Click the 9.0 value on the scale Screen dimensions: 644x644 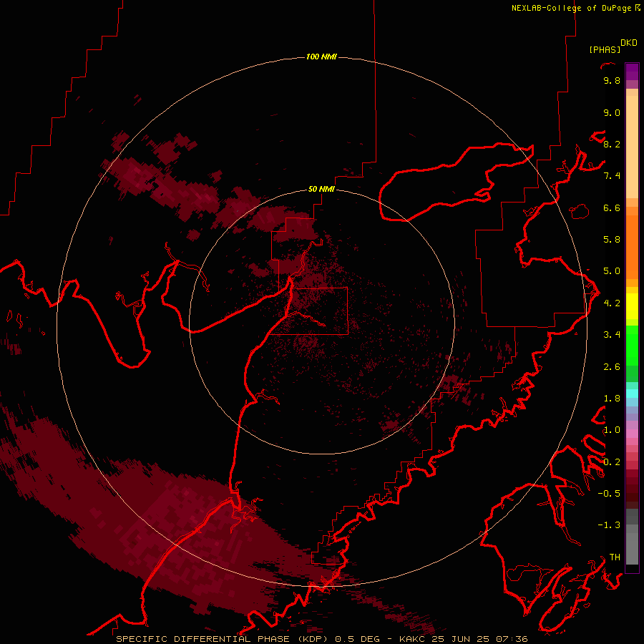pos(612,112)
